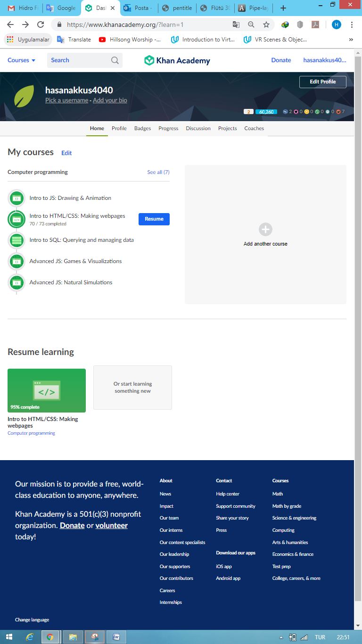
Task: Click the volunteer link in footer
Action: coord(112,525)
